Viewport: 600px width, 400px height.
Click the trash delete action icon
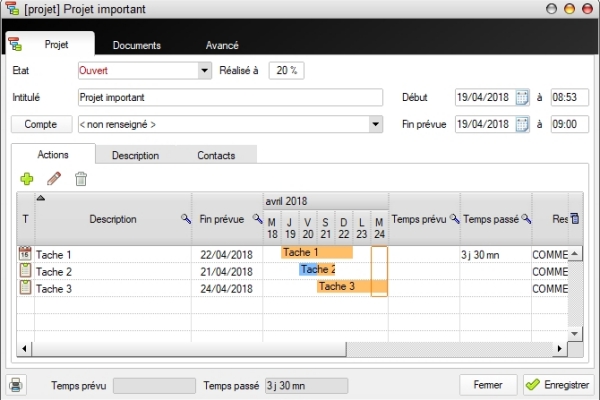click(x=81, y=179)
